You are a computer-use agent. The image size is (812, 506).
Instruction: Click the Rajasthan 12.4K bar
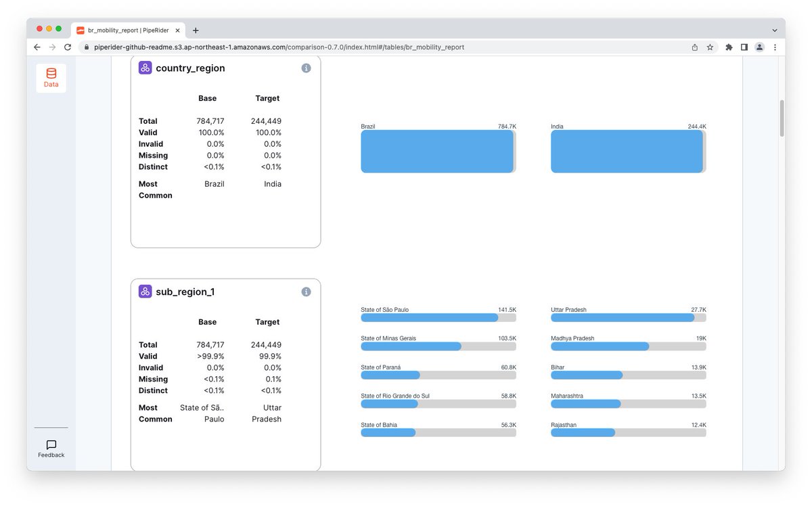point(629,432)
